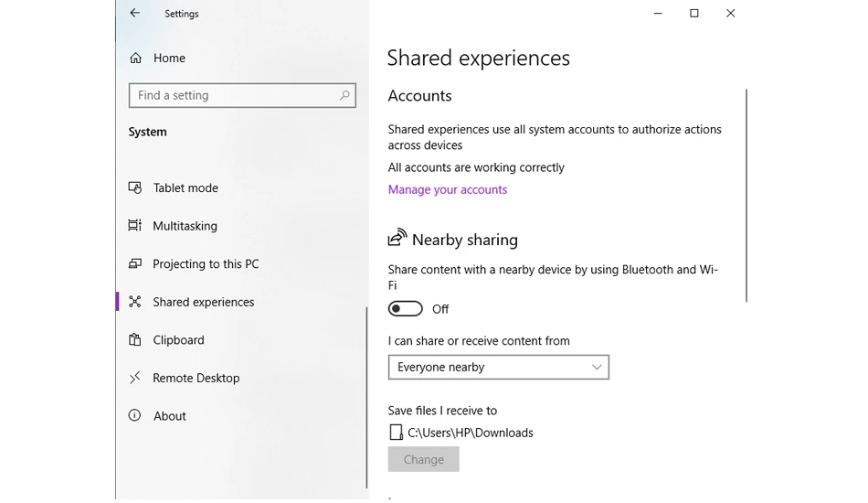
Task: Open Projecting to this PC page
Action: [x=206, y=263]
